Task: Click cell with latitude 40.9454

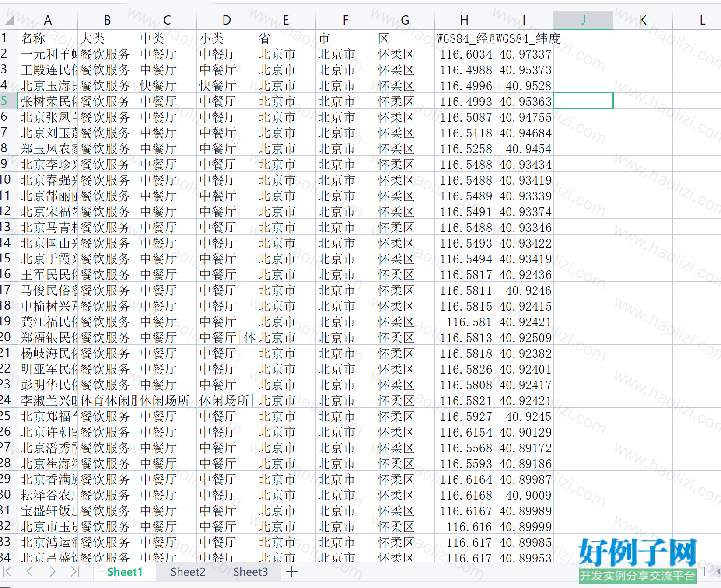Action: click(x=524, y=148)
